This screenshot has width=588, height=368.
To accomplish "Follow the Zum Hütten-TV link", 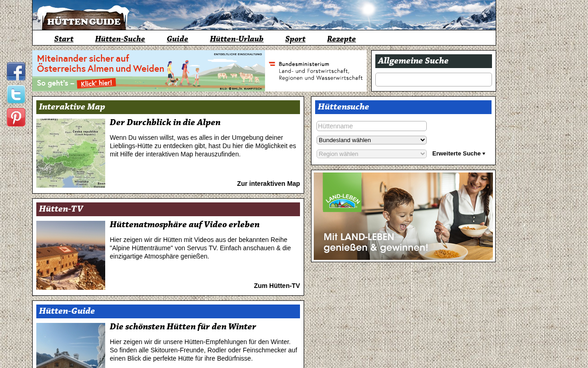I will point(277,286).
